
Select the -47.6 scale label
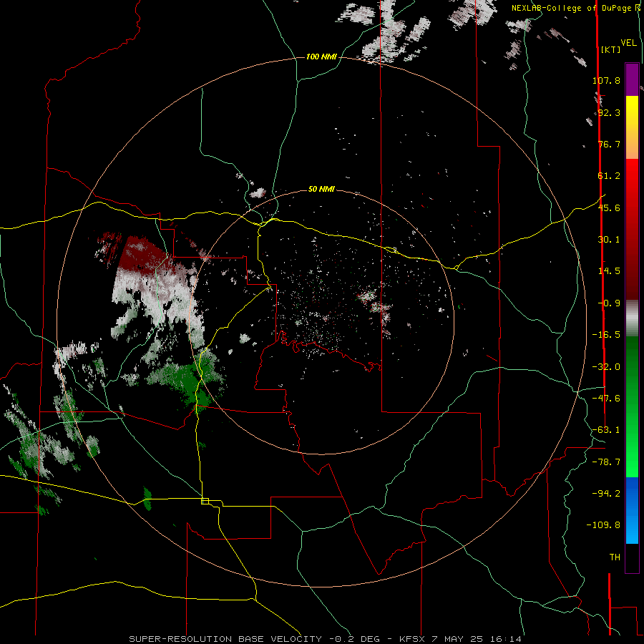[606, 399]
